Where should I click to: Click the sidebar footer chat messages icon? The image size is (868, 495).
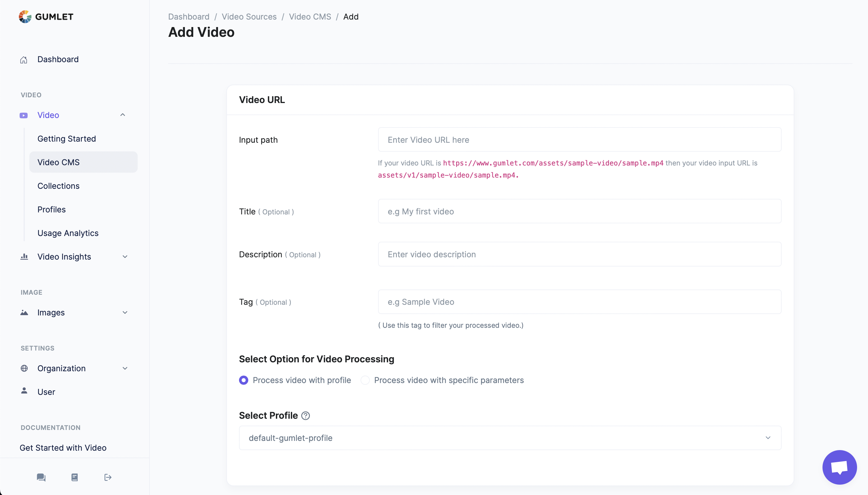point(41,477)
